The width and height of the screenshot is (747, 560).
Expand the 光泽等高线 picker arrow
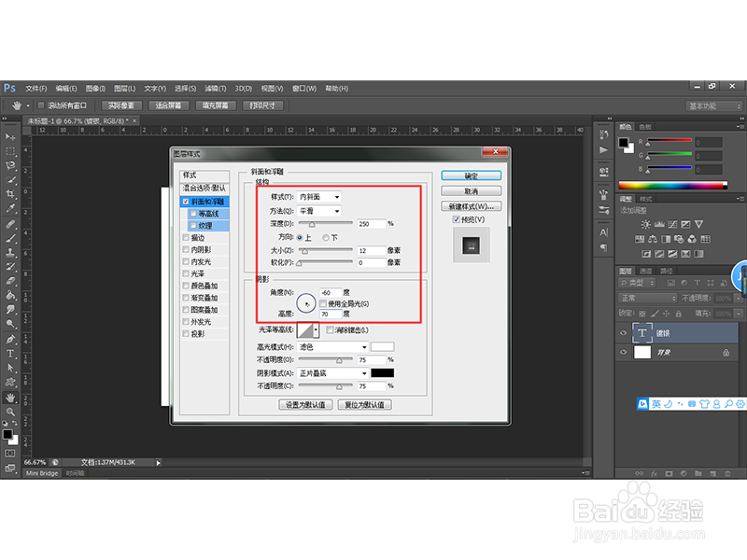point(316,329)
